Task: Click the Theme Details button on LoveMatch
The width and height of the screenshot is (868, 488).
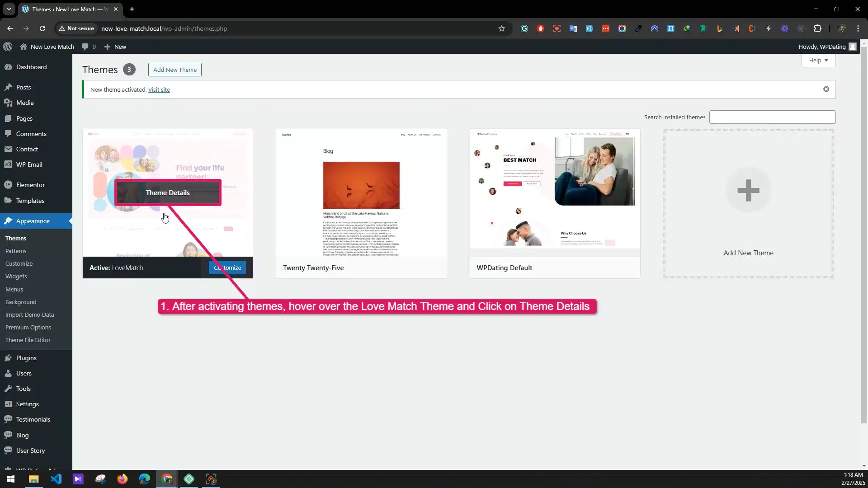Action: click(x=168, y=192)
